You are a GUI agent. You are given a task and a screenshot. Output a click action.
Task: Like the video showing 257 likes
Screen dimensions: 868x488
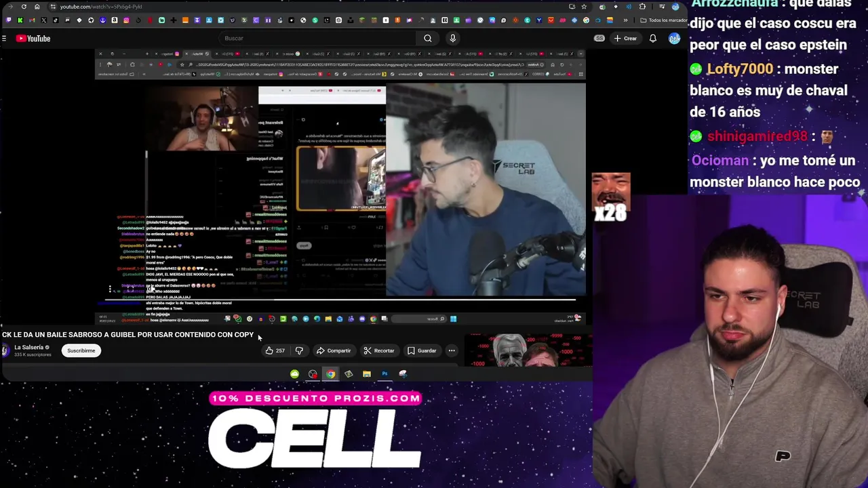pos(275,351)
